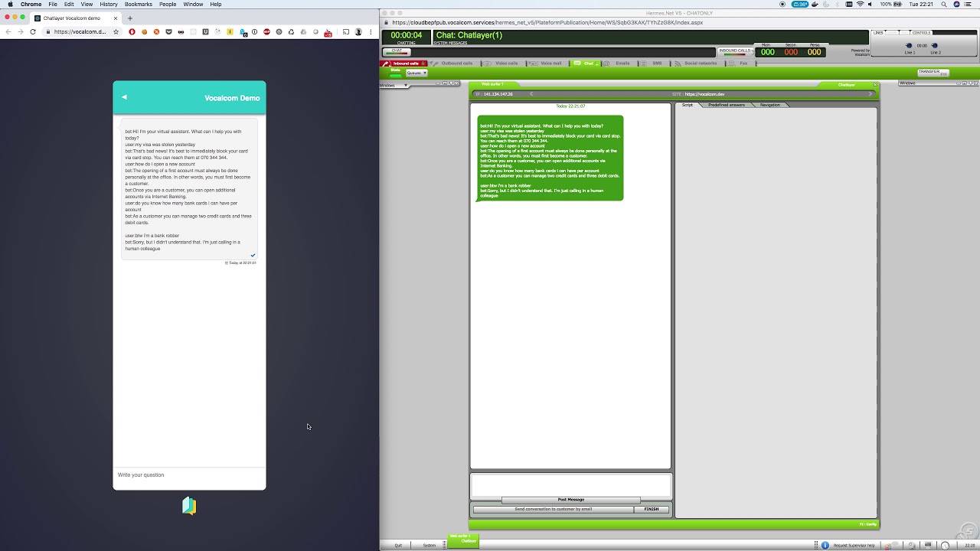
Task: Click the INBOUND CALLS indicator
Action: pyautogui.click(x=735, y=51)
